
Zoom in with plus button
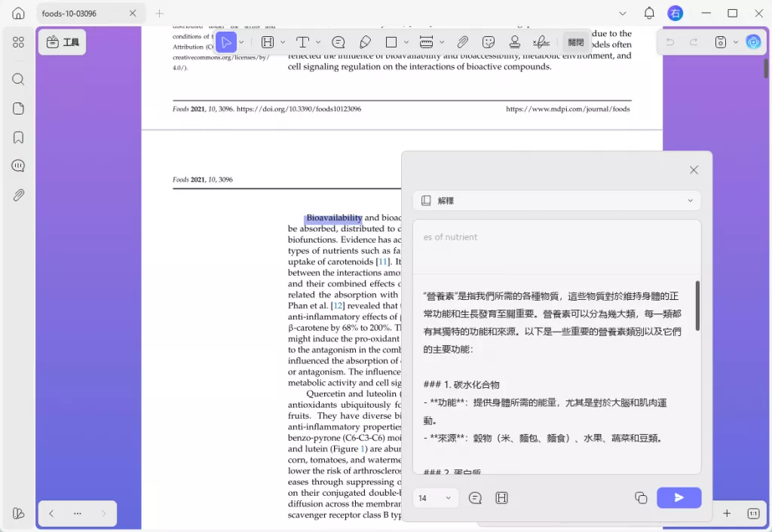pyautogui.click(x=727, y=513)
